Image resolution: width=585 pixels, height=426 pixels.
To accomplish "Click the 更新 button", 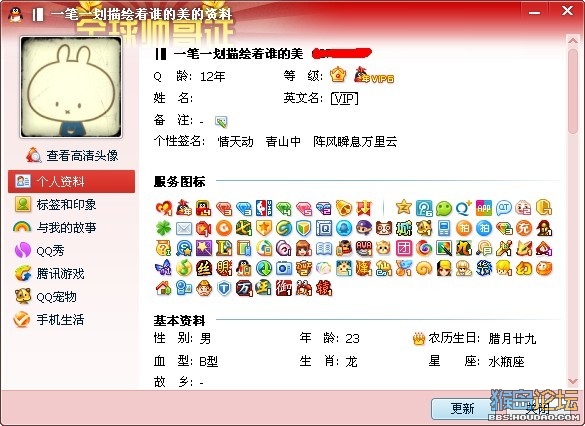I will [462, 409].
